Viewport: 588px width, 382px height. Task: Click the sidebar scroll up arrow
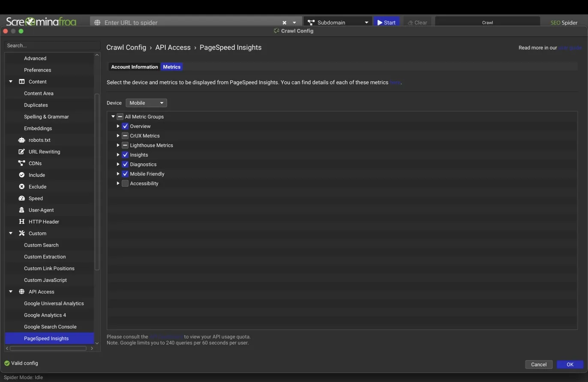pos(97,55)
